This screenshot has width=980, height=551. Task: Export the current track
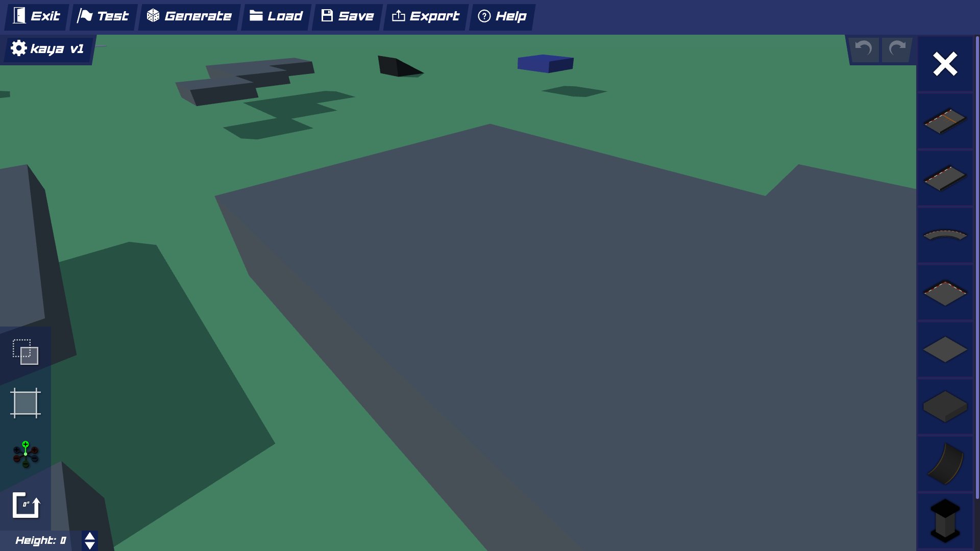(x=425, y=16)
